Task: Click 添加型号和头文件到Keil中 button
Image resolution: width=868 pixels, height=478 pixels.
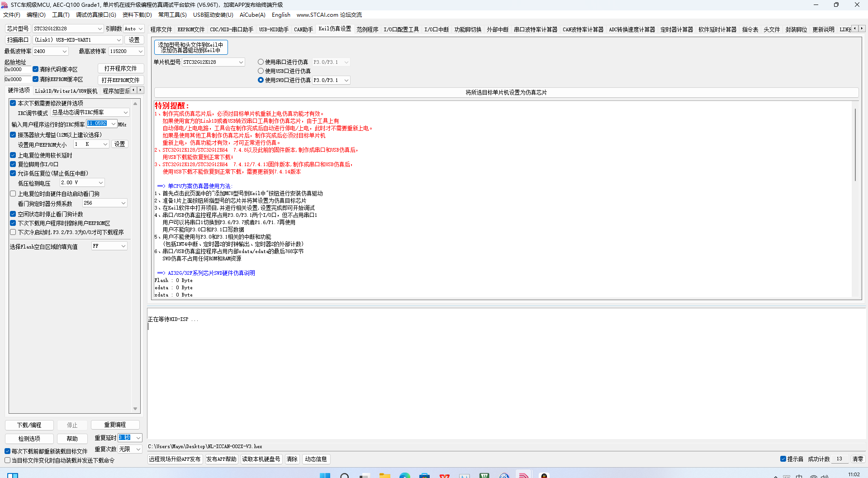Action: (x=191, y=47)
